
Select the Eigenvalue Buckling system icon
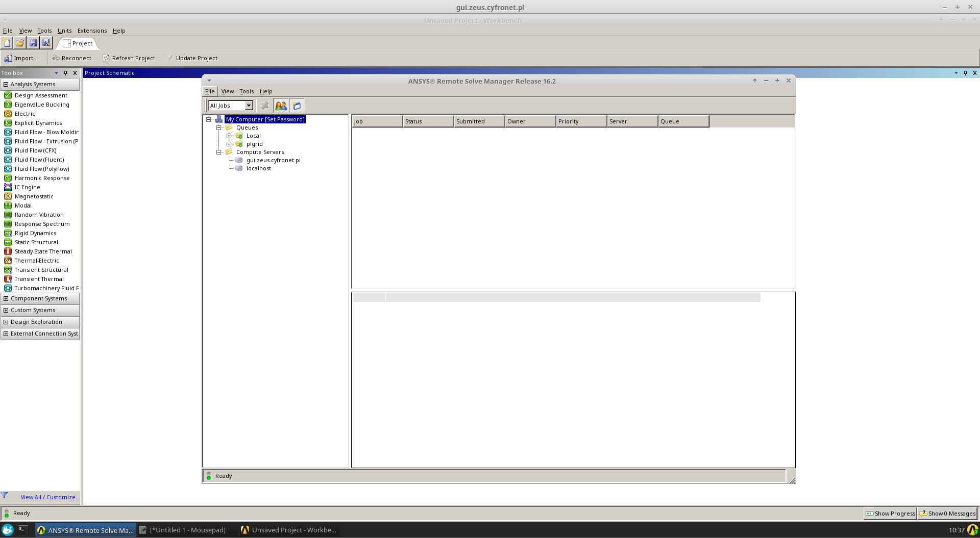(x=8, y=105)
